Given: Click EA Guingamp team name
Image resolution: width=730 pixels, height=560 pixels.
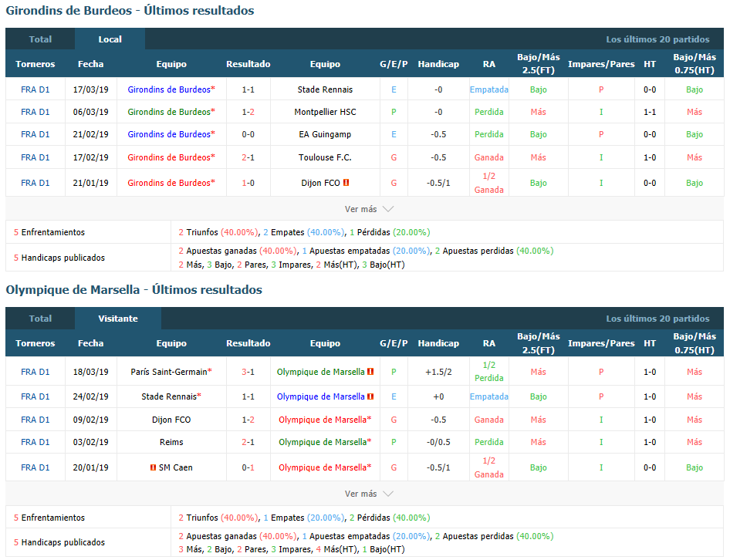Looking at the screenshot, I should click(325, 134).
